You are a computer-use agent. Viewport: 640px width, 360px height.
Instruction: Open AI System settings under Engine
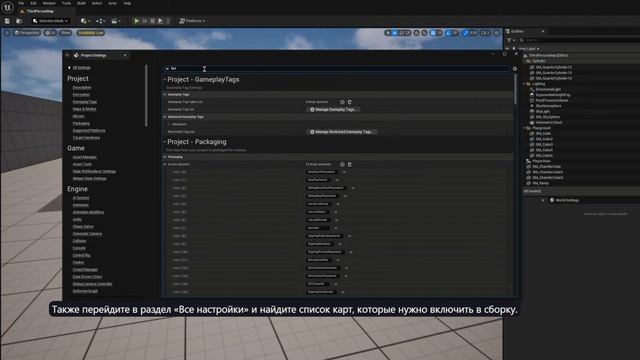(x=81, y=198)
